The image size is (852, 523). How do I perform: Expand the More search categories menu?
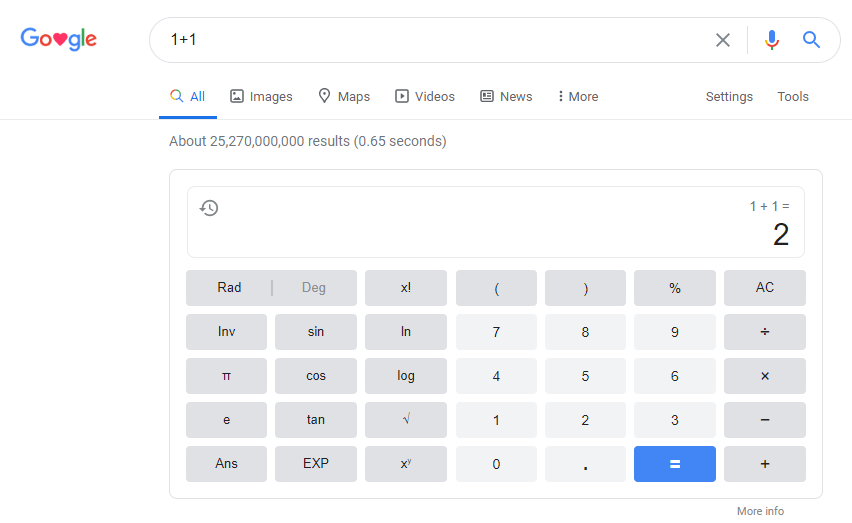[578, 97]
